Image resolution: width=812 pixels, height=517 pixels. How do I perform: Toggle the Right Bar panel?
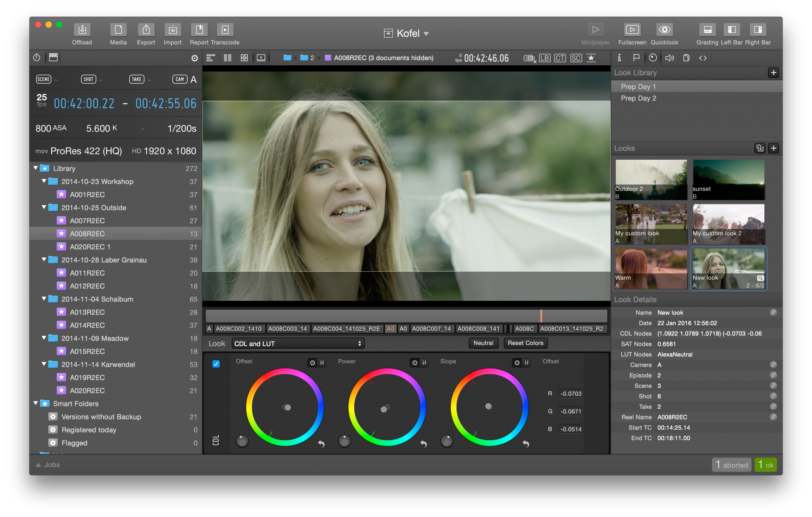click(758, 30)
